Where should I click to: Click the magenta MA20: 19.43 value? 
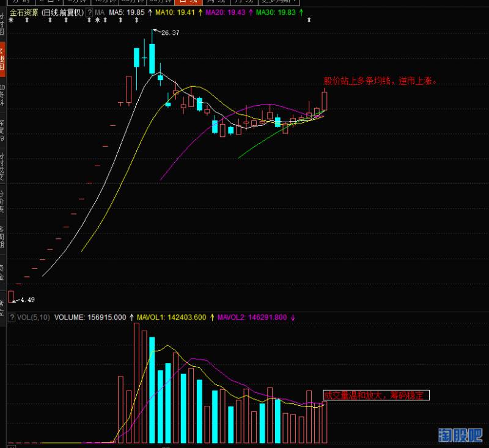pyautogui.click(x=226, y=12)
